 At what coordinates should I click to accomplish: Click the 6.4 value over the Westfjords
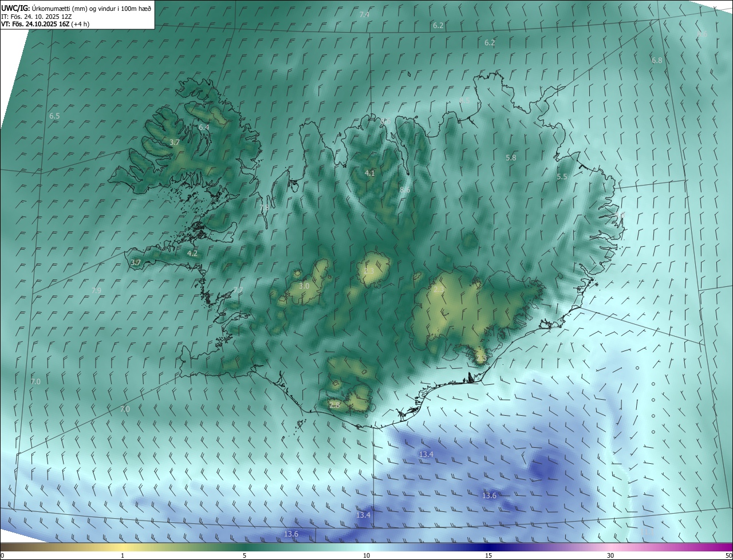[204, 127]
